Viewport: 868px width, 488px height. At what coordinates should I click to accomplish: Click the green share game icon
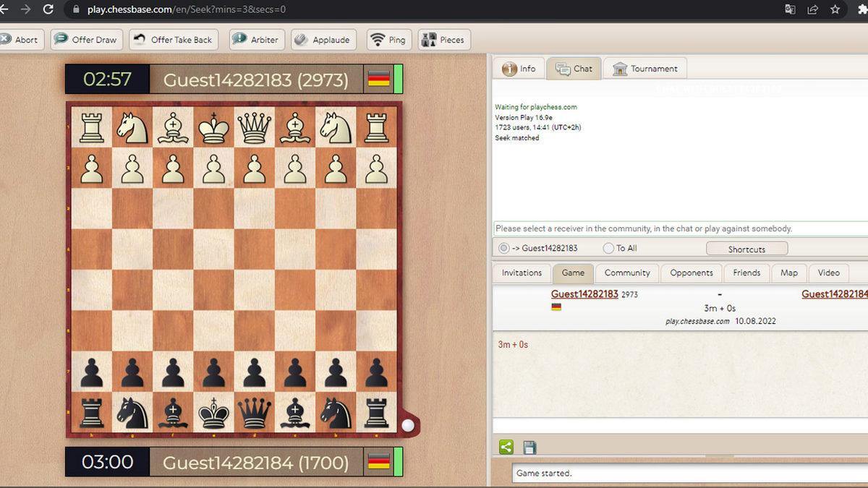tap(506, 448)
